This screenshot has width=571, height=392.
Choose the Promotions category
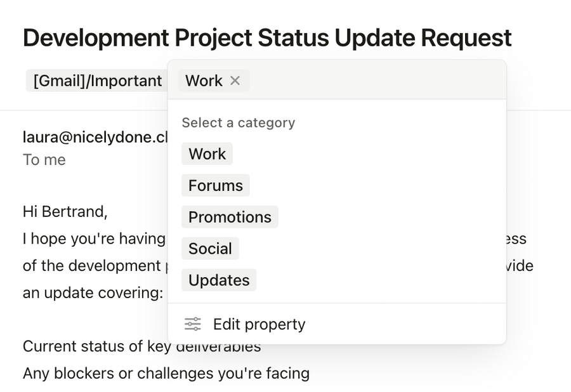230,217
